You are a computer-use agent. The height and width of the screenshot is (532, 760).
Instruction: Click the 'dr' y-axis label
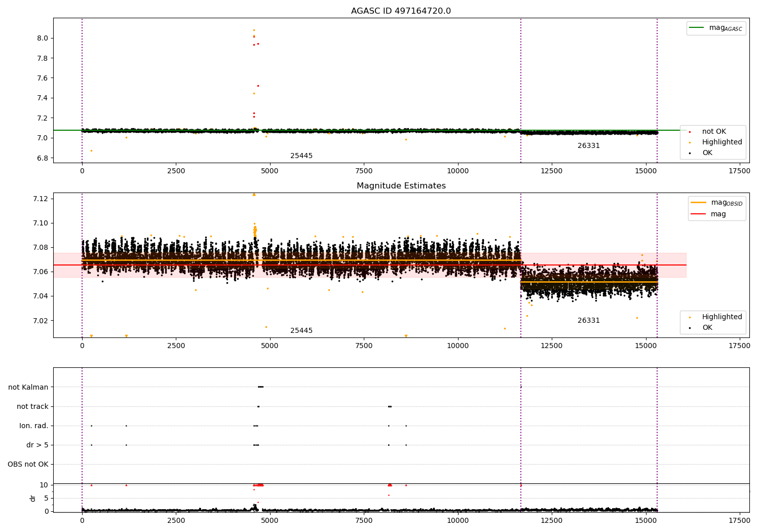point(33,498)
